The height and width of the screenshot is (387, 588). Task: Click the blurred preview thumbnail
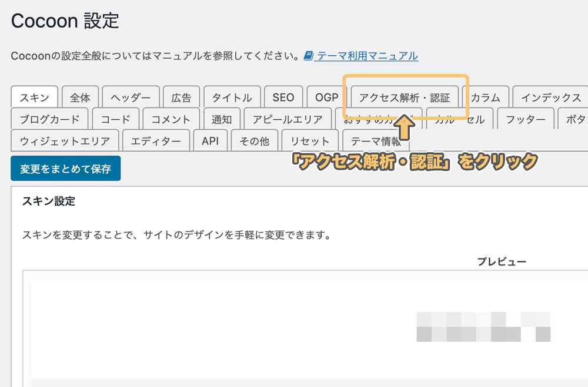click(483, 327)
